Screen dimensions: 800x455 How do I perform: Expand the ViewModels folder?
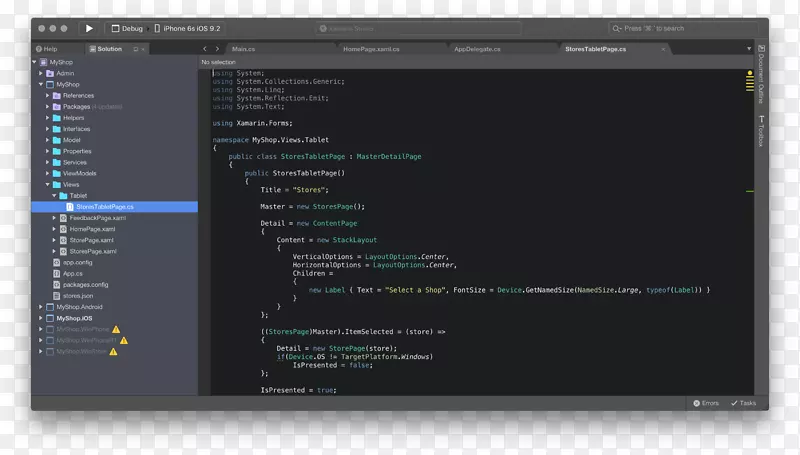point(48,173)
